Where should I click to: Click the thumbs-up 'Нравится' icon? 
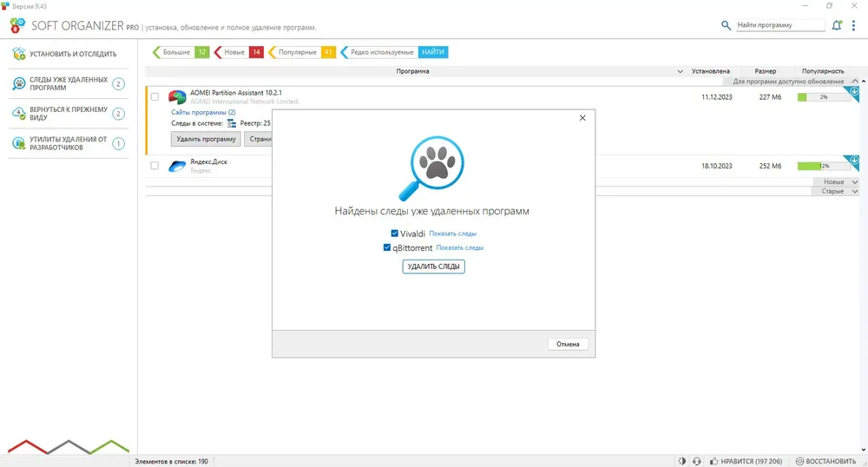pyautogui.click(x=714, y=461)
